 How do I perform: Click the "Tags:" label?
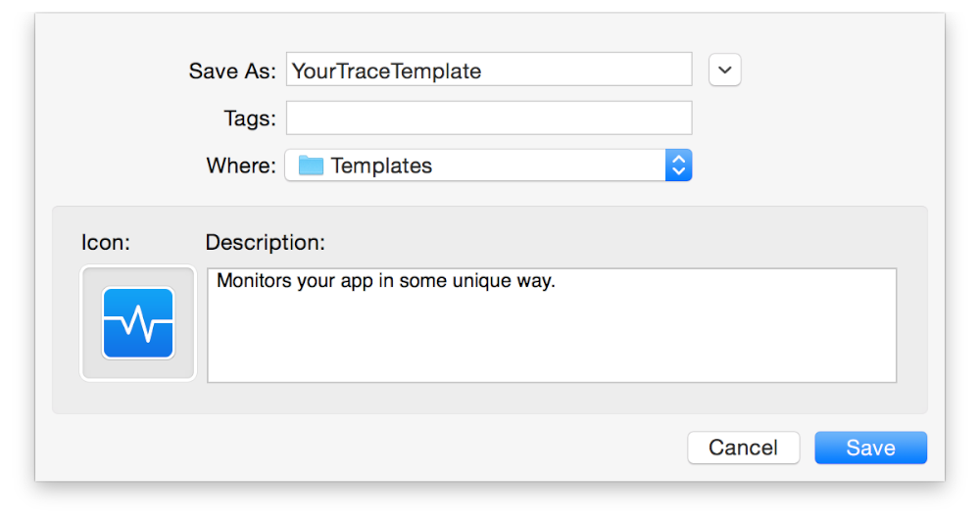pos(250,119)
